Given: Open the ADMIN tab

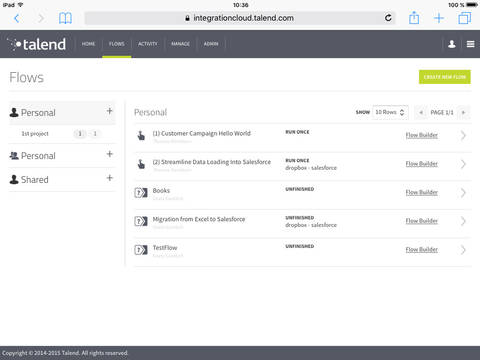Looking at the screenshot, I should 211,44.
